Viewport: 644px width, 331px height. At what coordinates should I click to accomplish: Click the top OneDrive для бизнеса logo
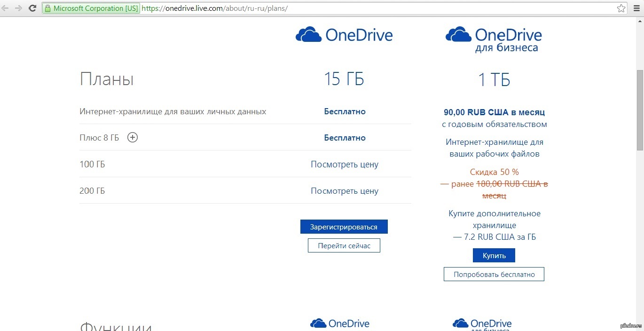[x=494, y=39]
